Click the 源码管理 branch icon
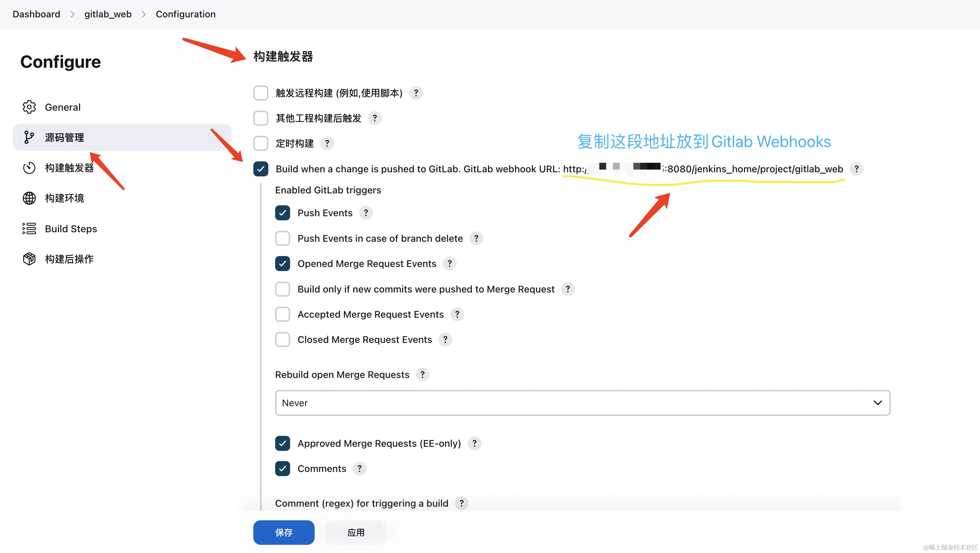Viewport: 980px width, 553px height. (x=29, y=137)
